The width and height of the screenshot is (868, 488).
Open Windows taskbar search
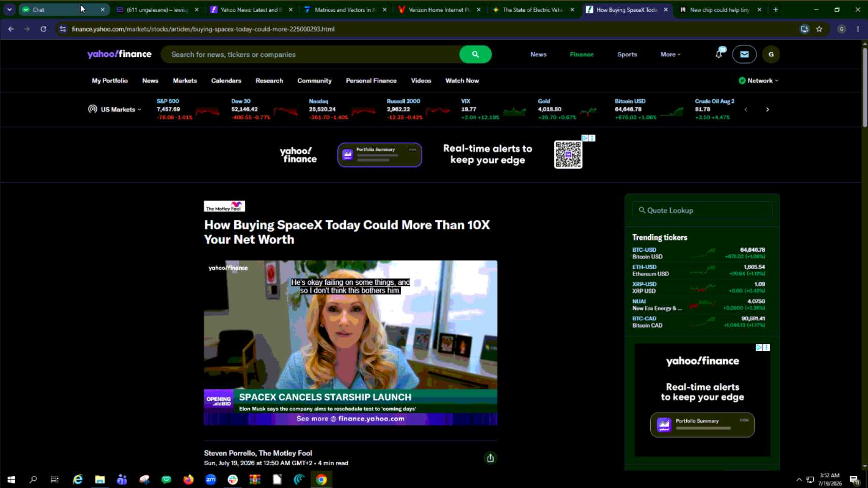point(33,479)
